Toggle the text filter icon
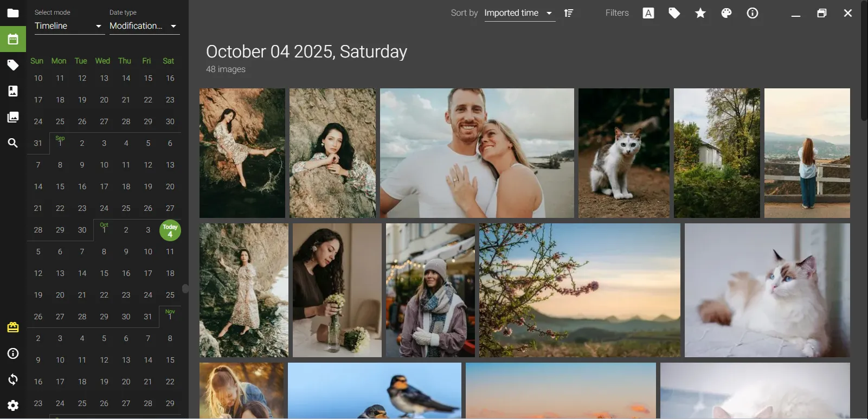The image size is (868, 419). (x=648, y=13)
